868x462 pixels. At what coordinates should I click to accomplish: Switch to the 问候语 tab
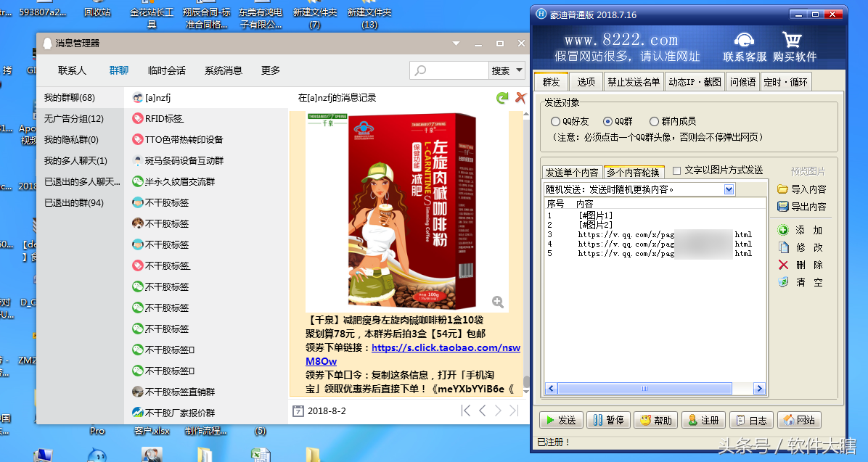[x=742, y=82]
